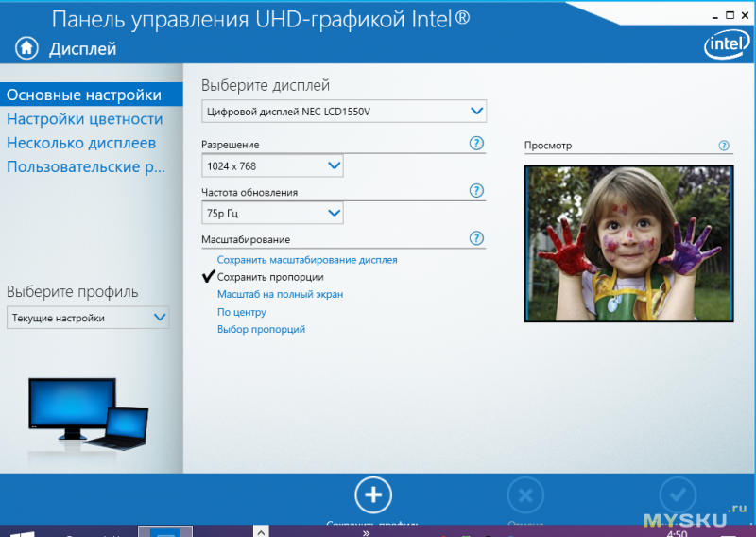756x537 pixels.
Task: Choose the По центру scaling option
Action: pos(242,312)
